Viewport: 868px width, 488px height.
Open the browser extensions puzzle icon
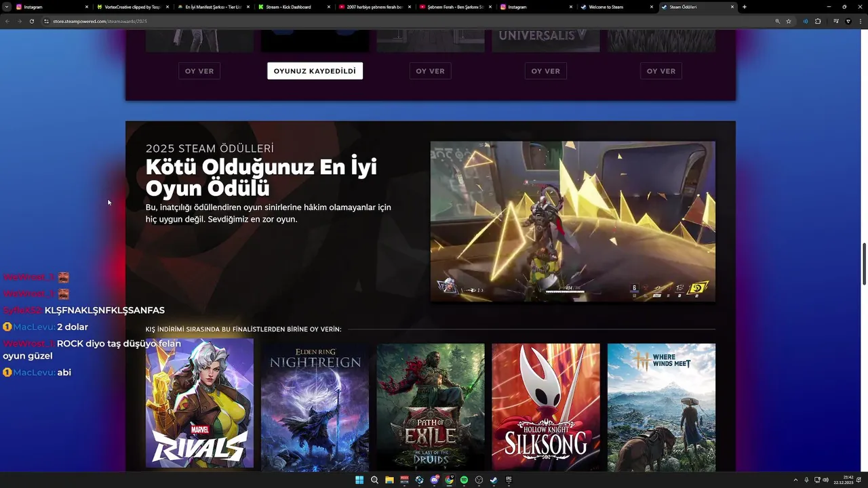[818, 21]
